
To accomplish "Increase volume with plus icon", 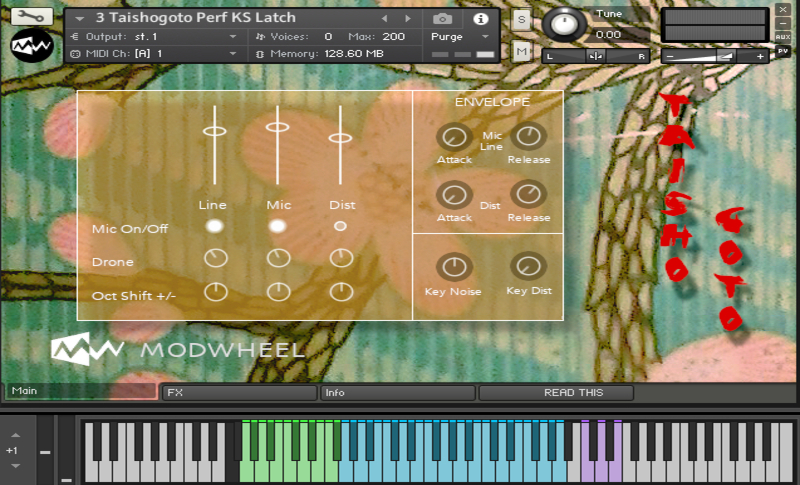I will [x=760, y=56].
